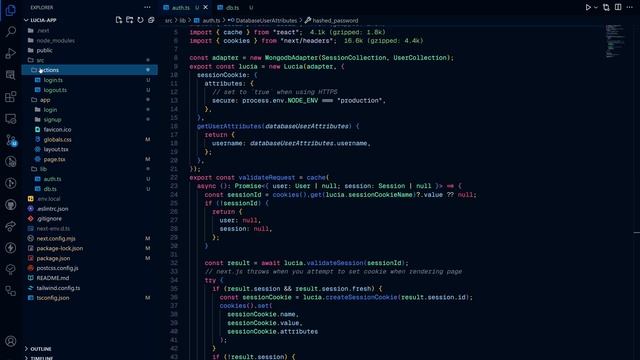This screenshot has height=360, width=640.
Task: Collapse the LUCIA-APP root folder
Action: coord(43,20)
